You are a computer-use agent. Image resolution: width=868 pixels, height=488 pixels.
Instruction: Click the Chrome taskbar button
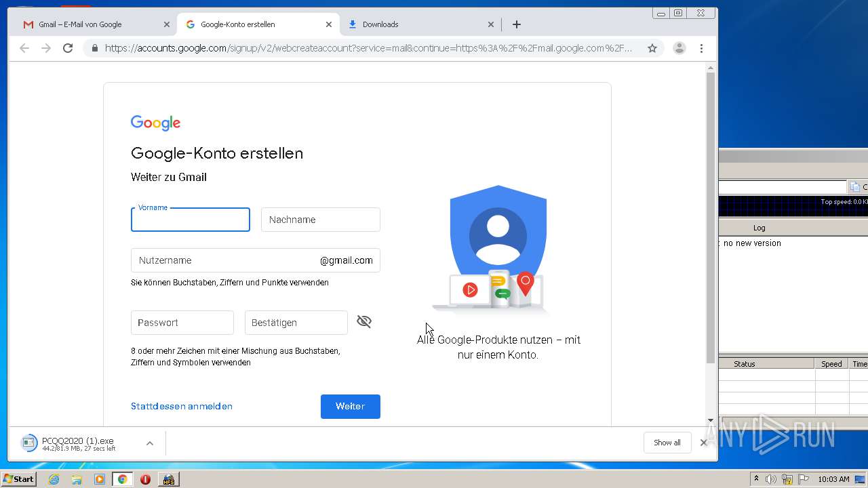coord(123,479)
